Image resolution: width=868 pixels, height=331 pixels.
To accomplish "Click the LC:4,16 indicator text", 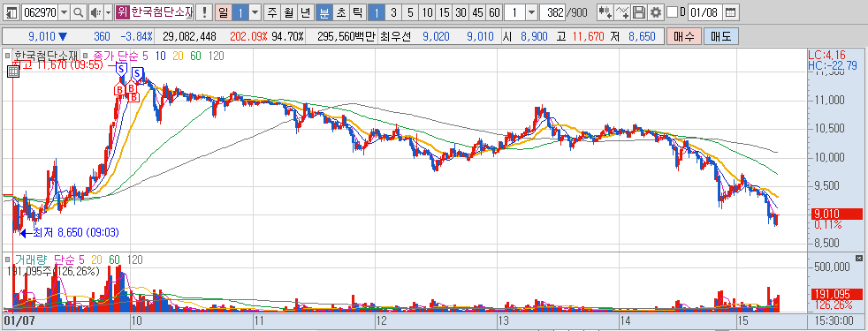I will point(827,56).
